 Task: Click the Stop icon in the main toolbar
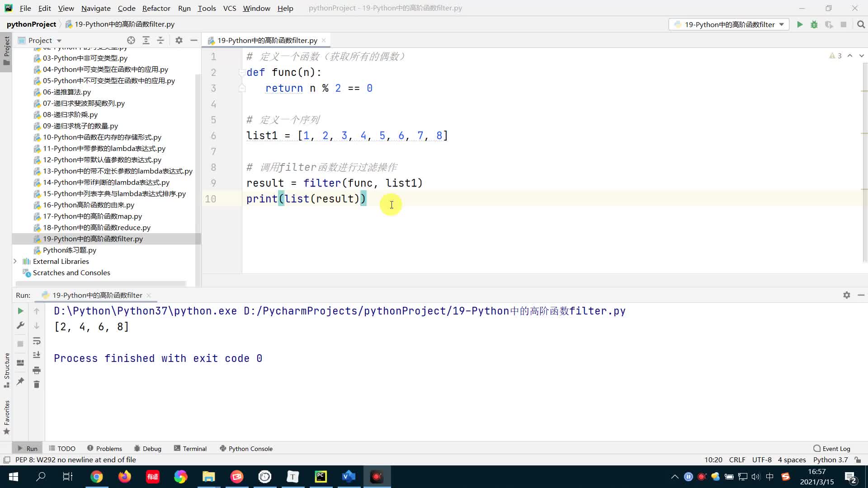pyautogui.click(x=844, y=24)
